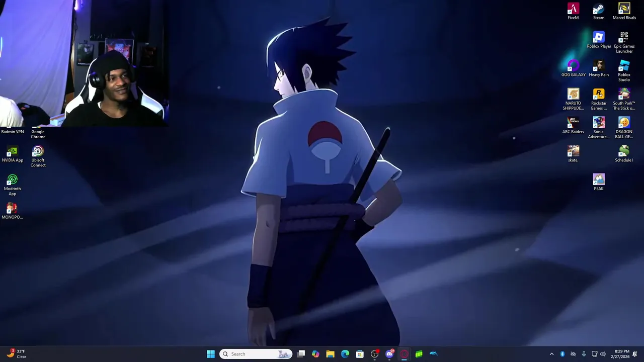Open the Rockstar Games Launcher icon

point(599,100)
